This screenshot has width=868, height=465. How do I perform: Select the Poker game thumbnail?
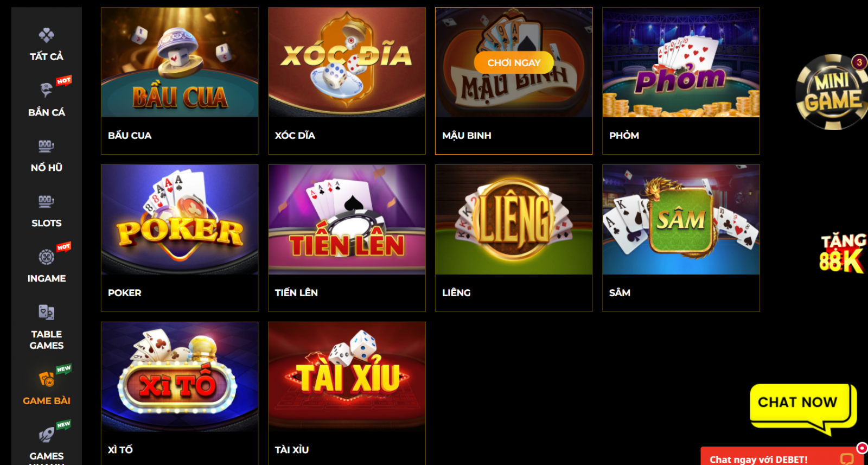180,220
